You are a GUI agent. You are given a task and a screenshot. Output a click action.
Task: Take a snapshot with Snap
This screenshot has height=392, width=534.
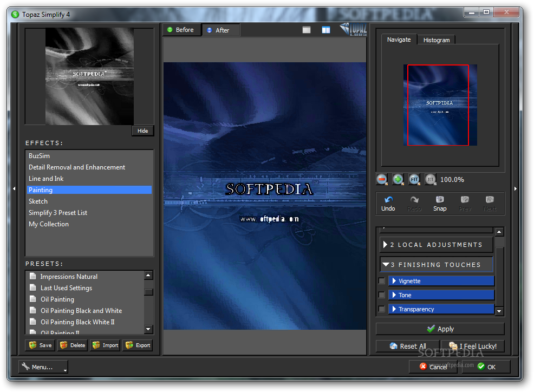pos(440,204)
